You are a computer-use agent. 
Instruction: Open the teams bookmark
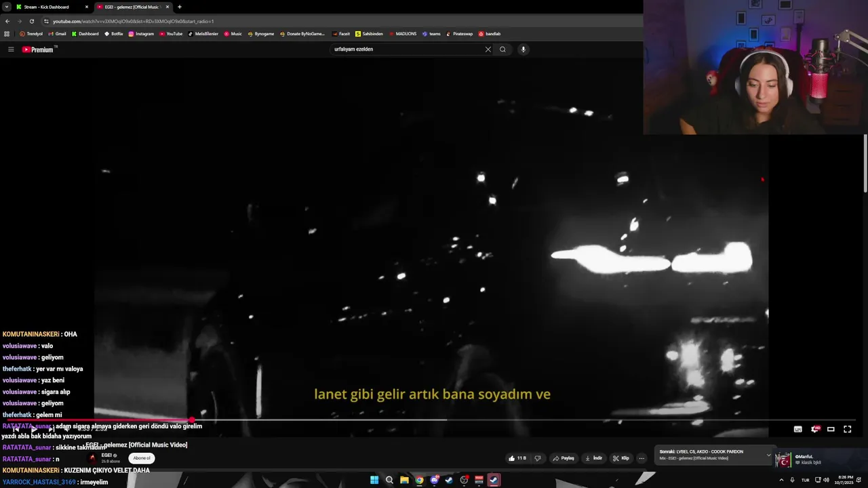tap(431, 34)
